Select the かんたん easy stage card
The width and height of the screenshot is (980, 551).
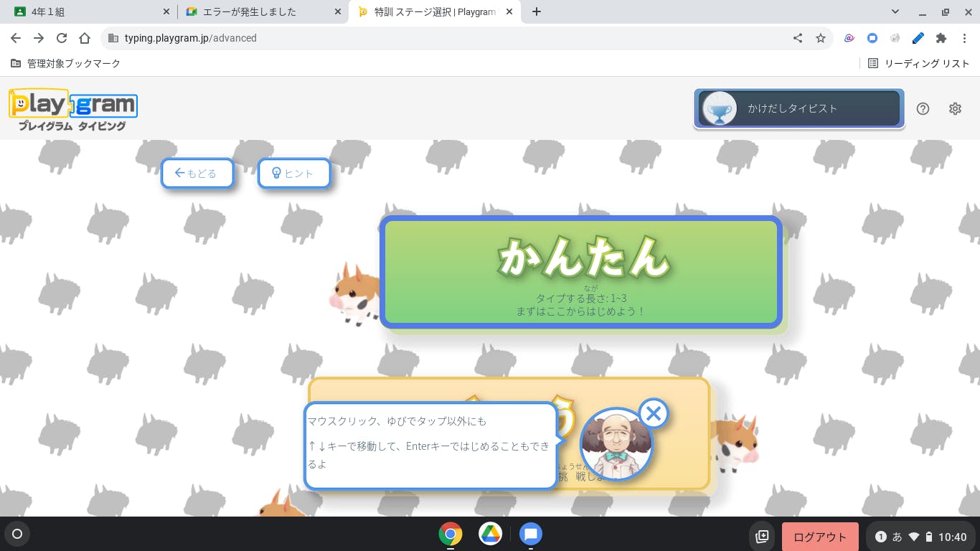pyautogui.click(x=581, y=273)
